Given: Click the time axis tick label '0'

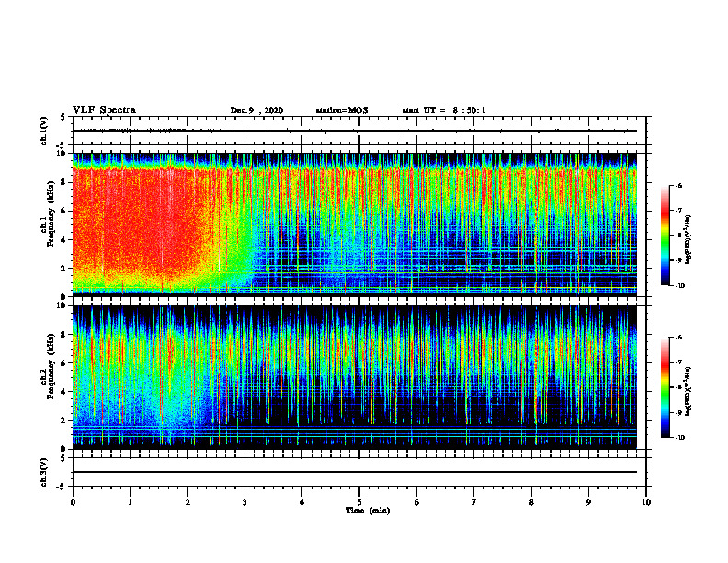Looking at the screenshot, I should (73, 502).
